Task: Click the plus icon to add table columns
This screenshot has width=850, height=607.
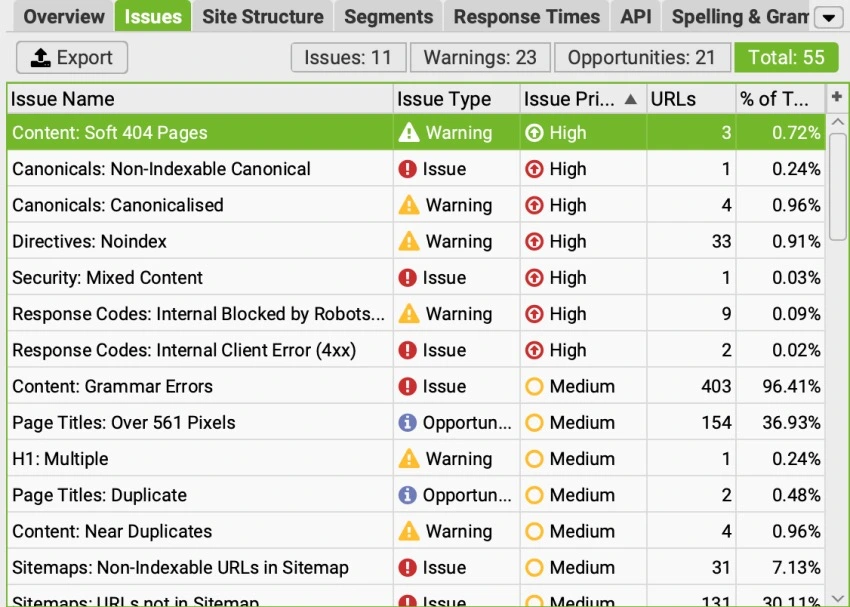Action: point(837,98)
